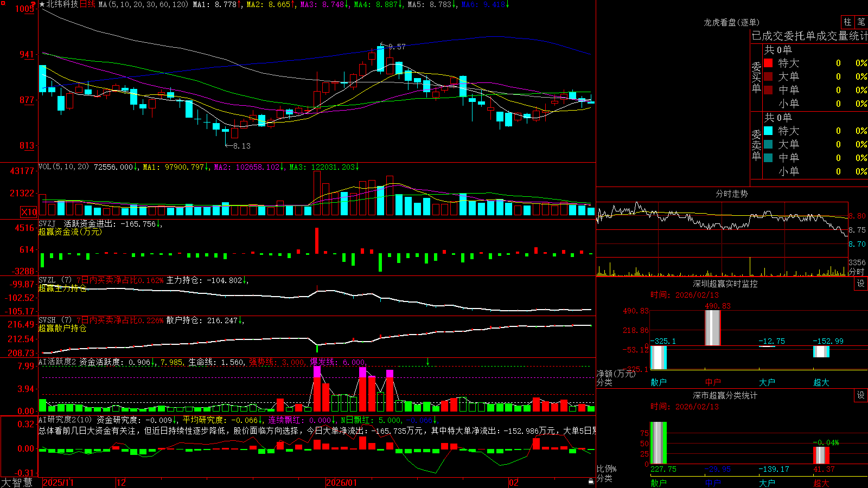Click the 委买单 vertical label

(756, 78)
